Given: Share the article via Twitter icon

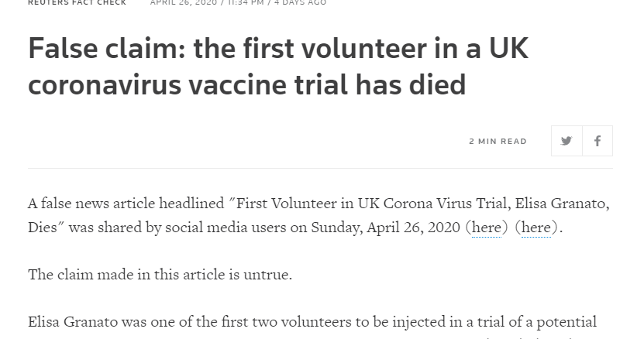Looking at the screenshot, I should pyautogui.click(x=567, y=141).
